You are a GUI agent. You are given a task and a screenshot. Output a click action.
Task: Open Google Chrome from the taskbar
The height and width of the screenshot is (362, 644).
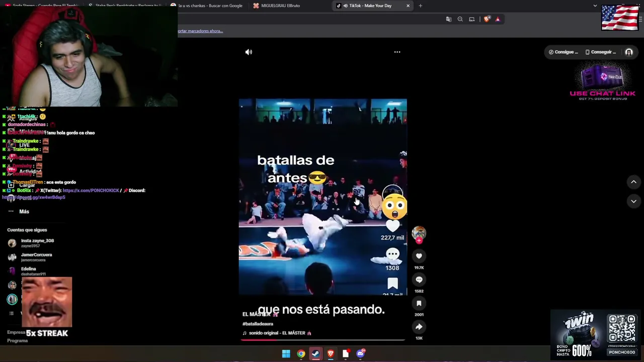[301, 353]
